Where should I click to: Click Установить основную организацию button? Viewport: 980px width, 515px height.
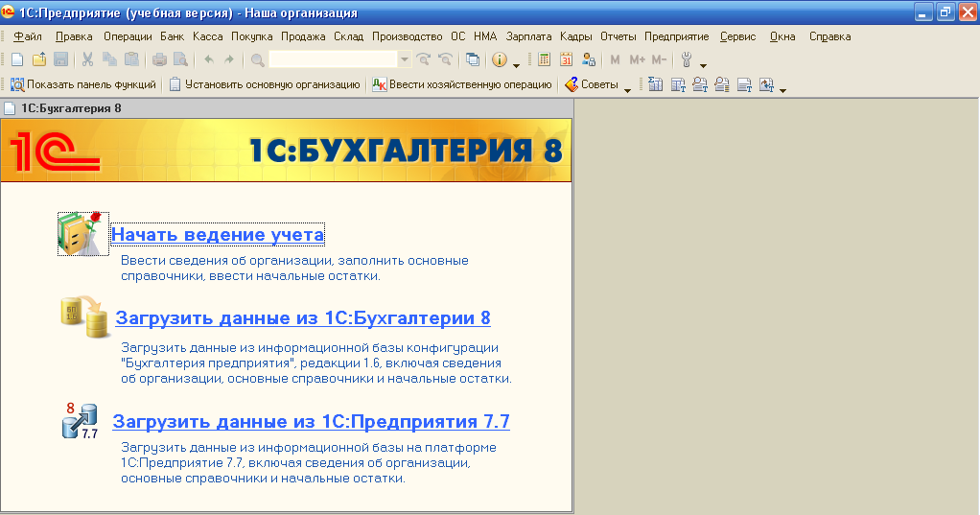click(x=265, y=84)
